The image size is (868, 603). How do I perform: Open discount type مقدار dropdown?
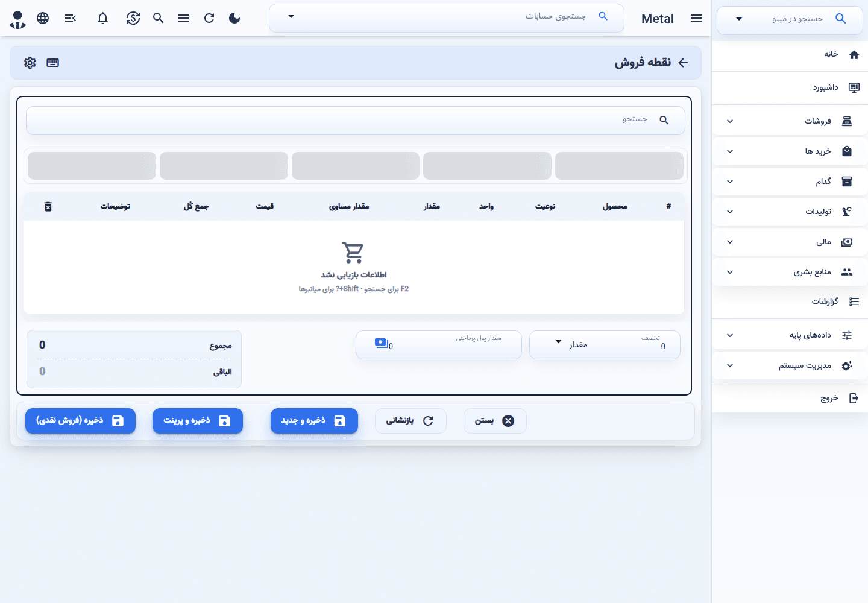(572, 344)
